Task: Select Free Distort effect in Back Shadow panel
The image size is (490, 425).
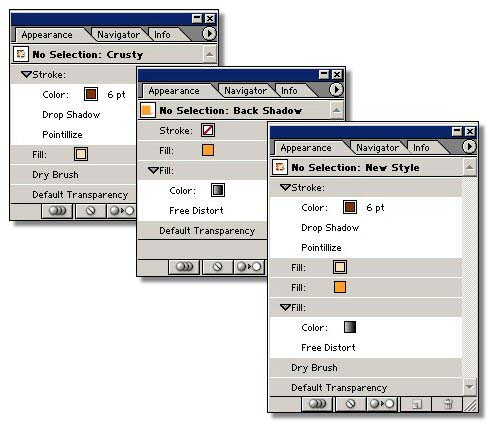Action: tap(196, 211)
